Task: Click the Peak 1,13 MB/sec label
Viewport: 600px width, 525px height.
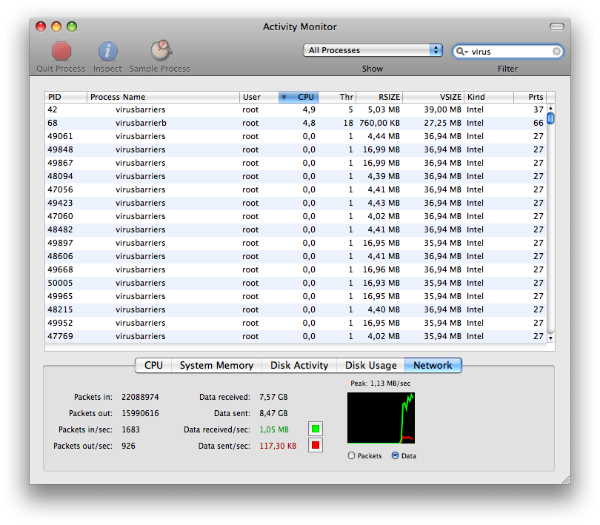Action: point(380,383)
